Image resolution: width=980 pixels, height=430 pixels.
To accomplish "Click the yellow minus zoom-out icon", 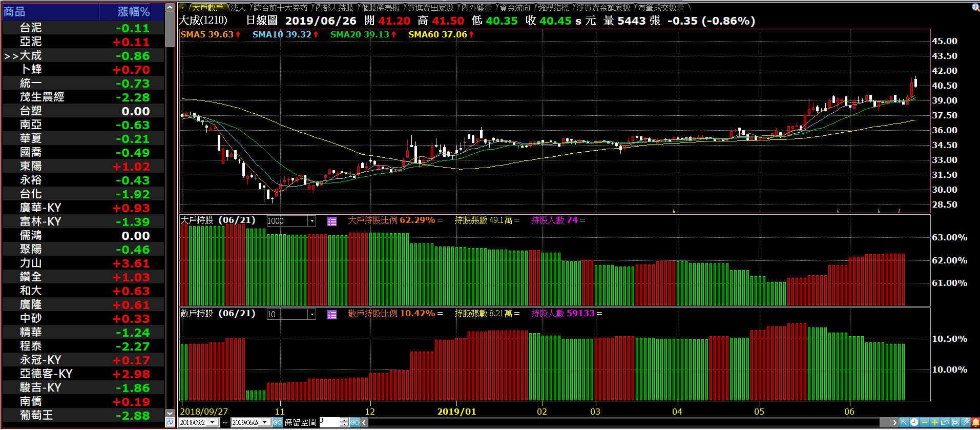I will 925,422.
